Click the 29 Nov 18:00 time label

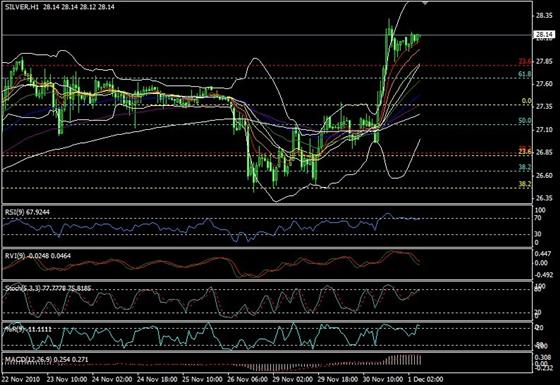click(337, 379)
